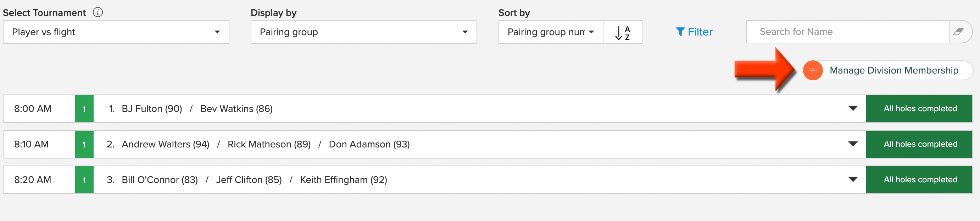Viewport: 980px width, 221px height.
Task: Clear the search with the eraser icon
Action: point(958,32)
